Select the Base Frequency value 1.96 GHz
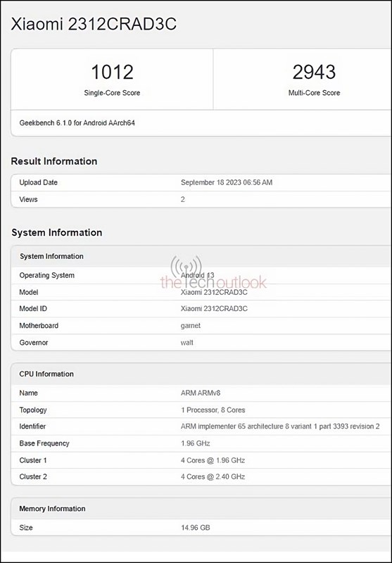This screenshot has width=392, height=563. [196, 443]
